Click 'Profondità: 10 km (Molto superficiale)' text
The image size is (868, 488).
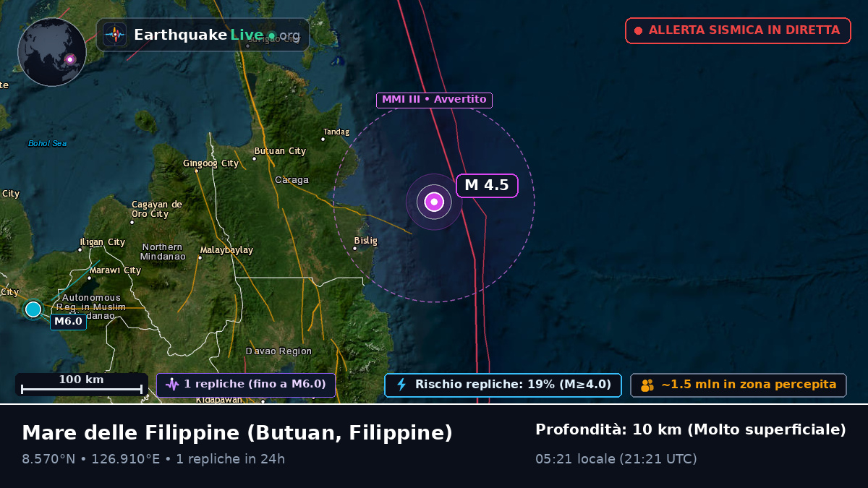[x=691, y=430]
